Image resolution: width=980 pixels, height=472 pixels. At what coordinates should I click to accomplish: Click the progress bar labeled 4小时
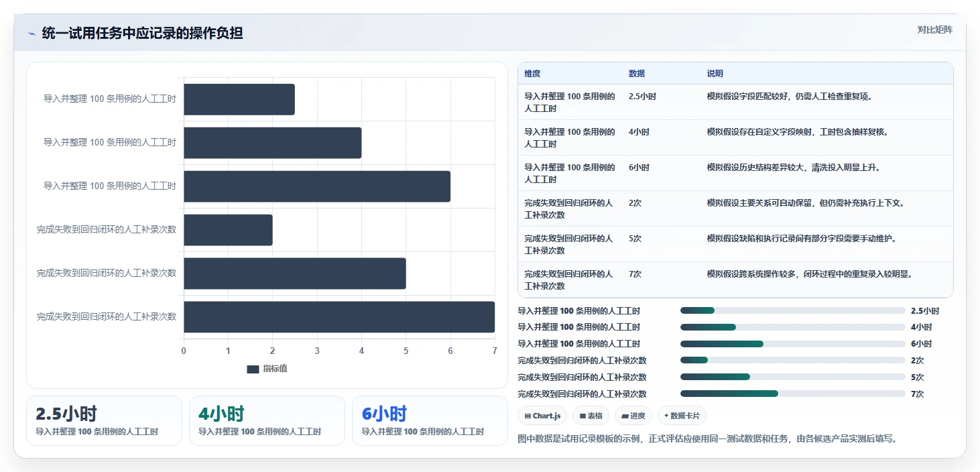793,327
